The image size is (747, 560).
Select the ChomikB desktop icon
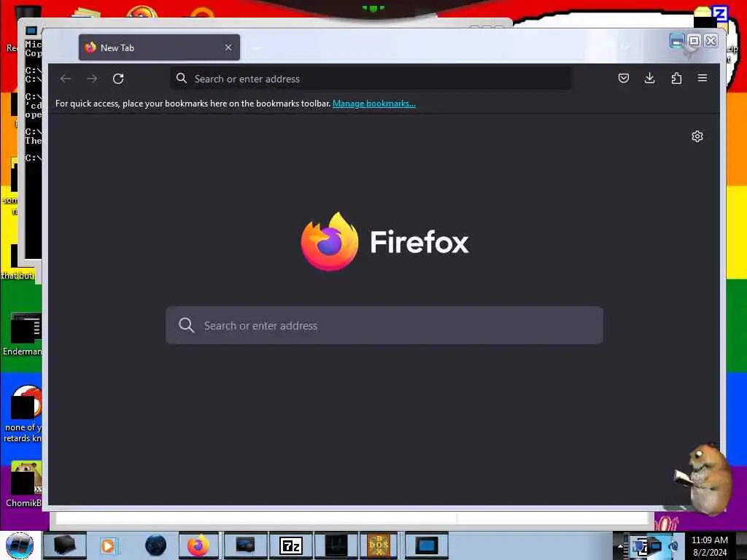23,484
